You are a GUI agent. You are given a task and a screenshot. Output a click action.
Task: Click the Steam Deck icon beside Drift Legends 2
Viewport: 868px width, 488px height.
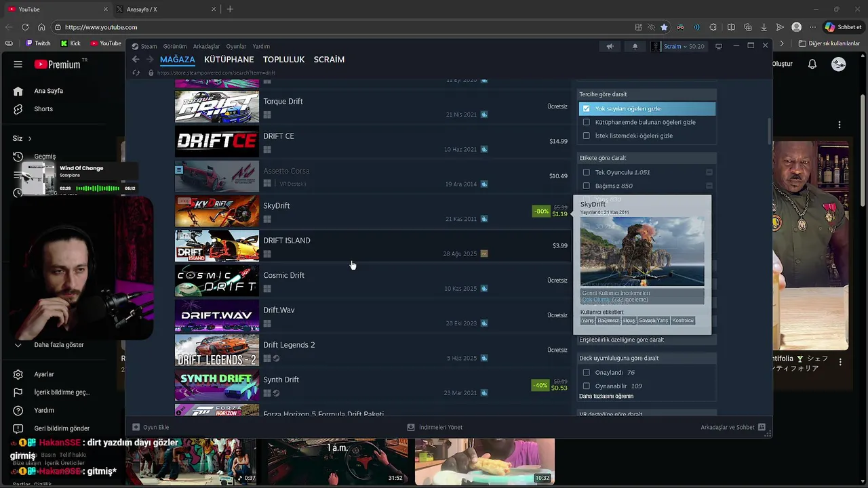point(276,358)
